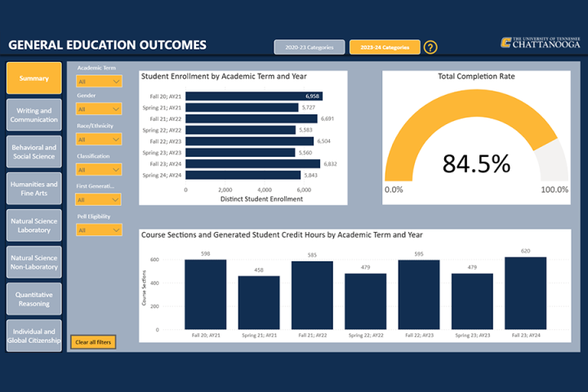Screen dimensions: 588x392
Task: Select the 2020-23 Categories toggle button
Action: 310,47
